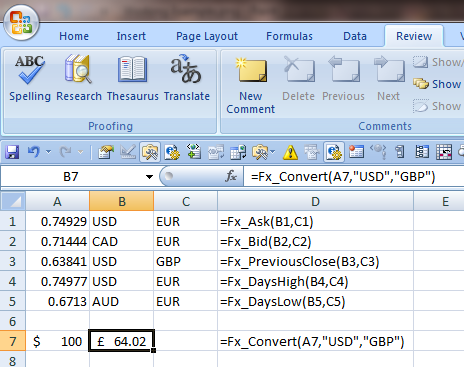This screenshot has width=464, height=367.
Task: Open the Research pane icon
Action: tap(79, 78)
